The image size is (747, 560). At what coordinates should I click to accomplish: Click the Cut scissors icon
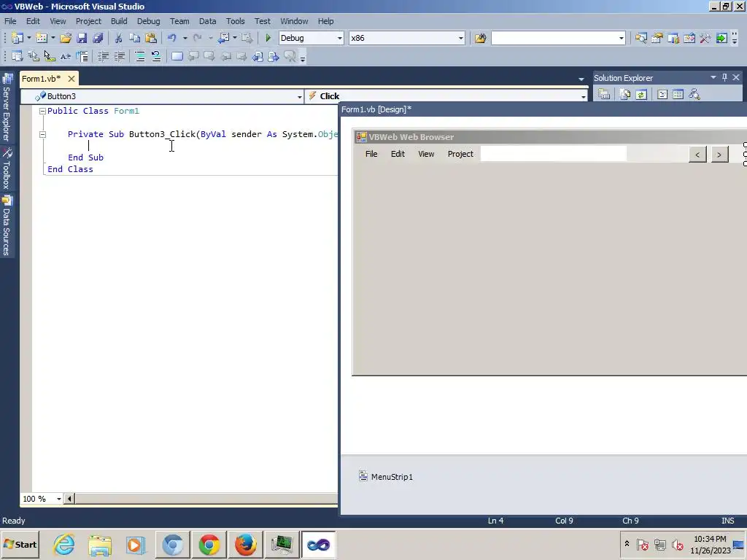pyautogui.click(x=118, y=38)
